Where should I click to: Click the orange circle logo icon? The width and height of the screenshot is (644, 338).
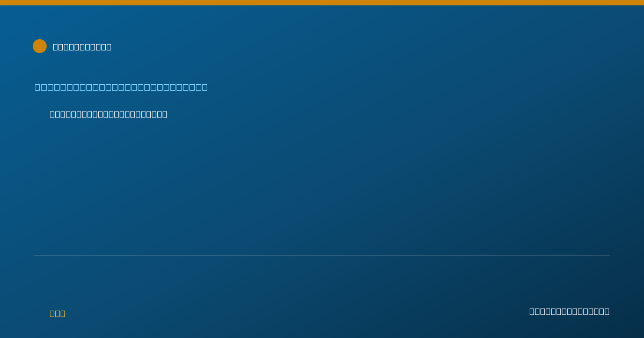coord(40,46)
